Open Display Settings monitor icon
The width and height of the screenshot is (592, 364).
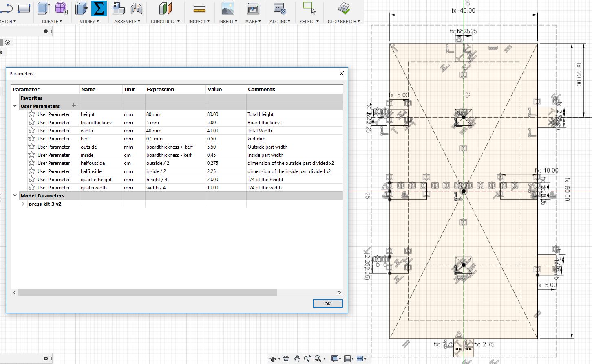[334, 359]
